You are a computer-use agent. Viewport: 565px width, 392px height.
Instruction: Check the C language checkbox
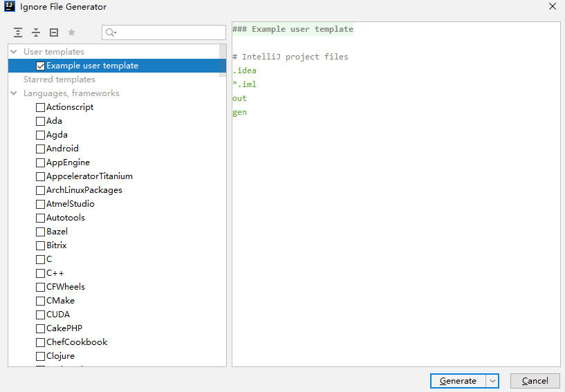click(x=40, y=259)
